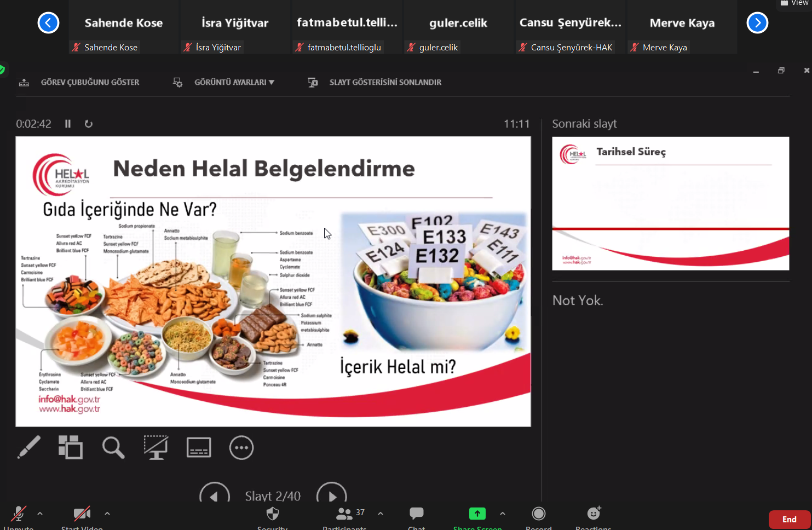812x530 pixels.
Task: Select the pen and laser pointer tool
Action: click(29, 447)
